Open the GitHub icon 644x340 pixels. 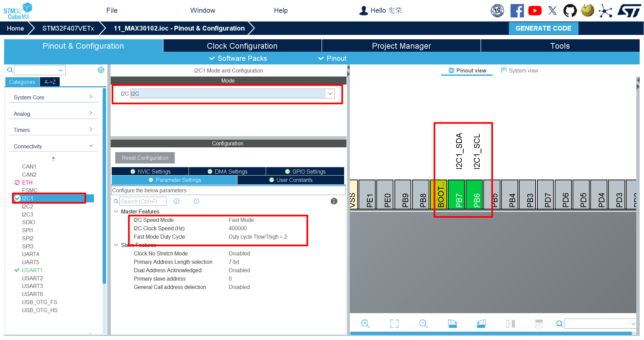tap(570, 11)
